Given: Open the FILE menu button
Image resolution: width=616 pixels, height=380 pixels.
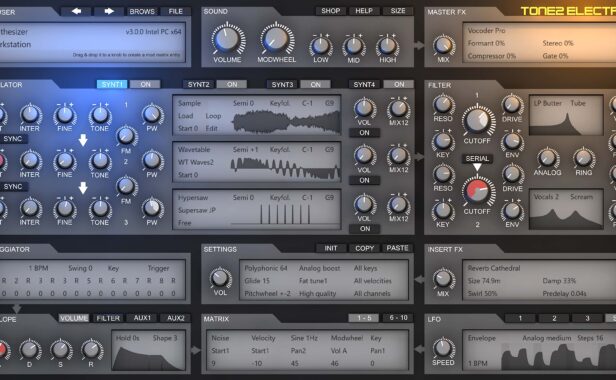Looking at the screenshot, I should [x=175, y=11].
